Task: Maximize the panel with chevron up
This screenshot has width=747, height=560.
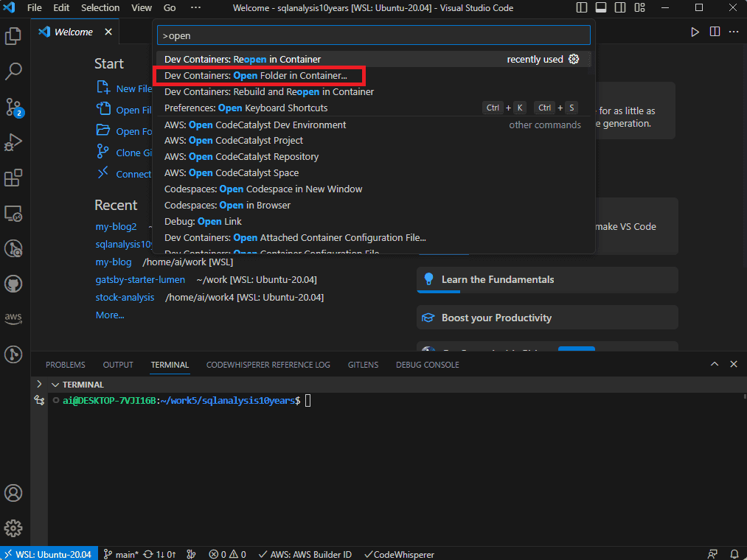Action: (x=715, y=364)
